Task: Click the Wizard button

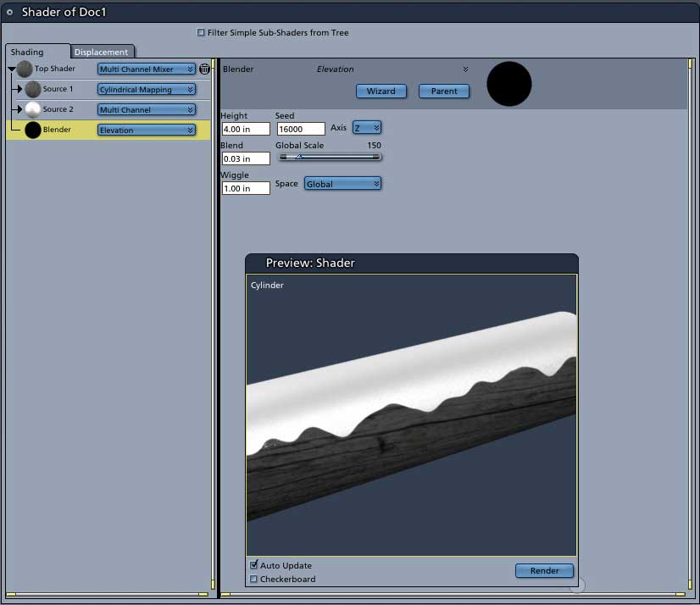Action: (381, 91)
